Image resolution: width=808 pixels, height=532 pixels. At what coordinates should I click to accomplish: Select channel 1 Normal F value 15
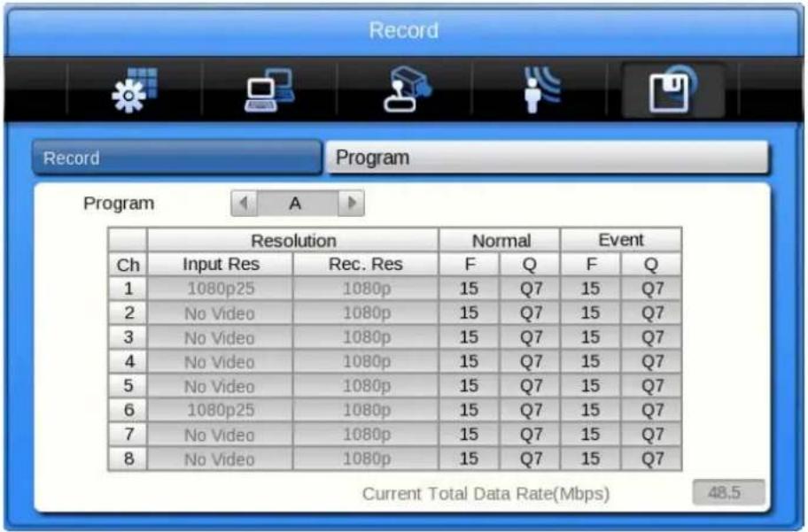click(x=469, y=289)
